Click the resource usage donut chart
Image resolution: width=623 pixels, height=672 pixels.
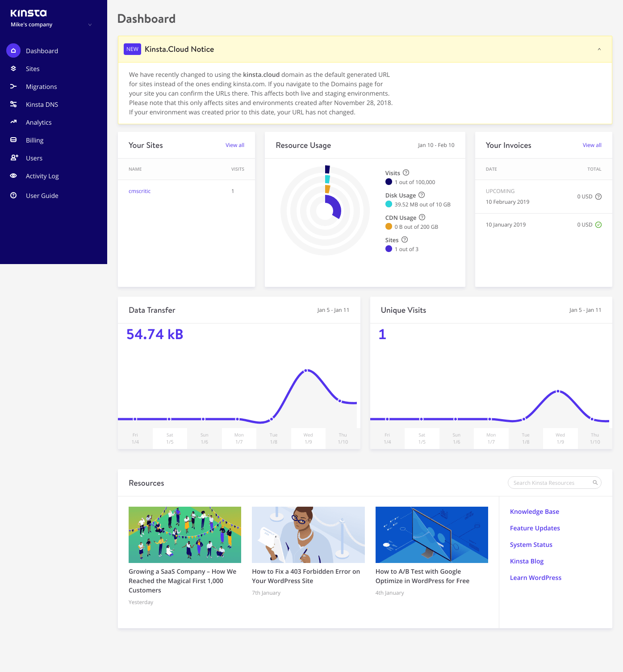[325, 210]
